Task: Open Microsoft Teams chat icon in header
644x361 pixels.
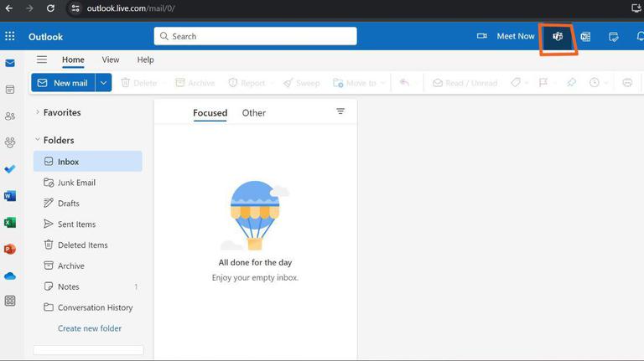Action: [x=558, y=37]
